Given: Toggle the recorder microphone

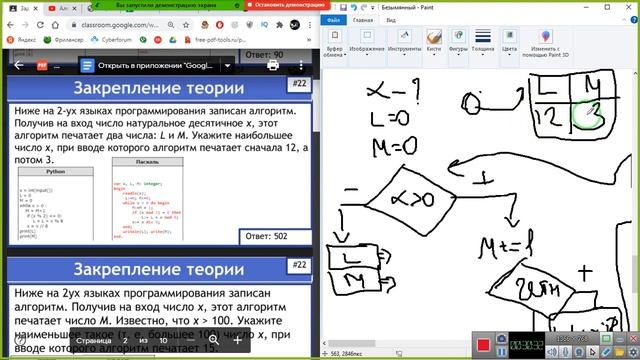Looking at the screenshot, I should click(x=565, y=351).
